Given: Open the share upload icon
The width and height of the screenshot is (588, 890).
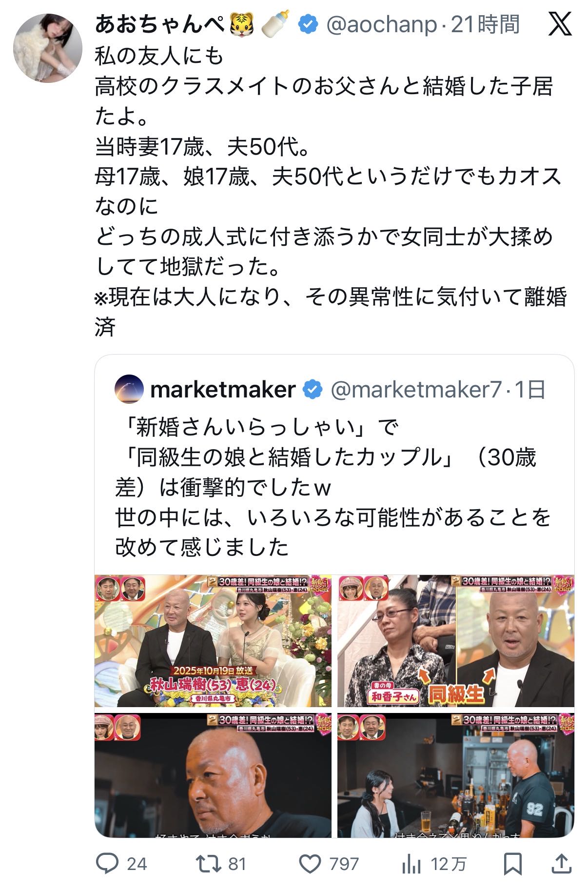Looking at the screenshot, I should [x=562, y=864].
